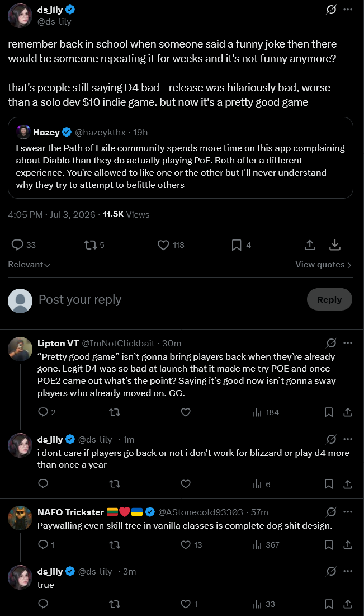Open the Relevant sort dropdown

29,265
